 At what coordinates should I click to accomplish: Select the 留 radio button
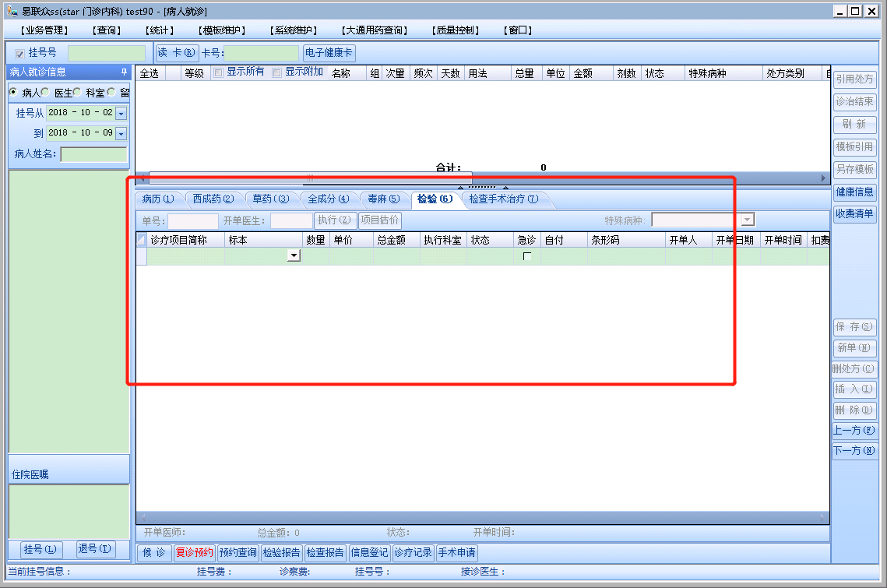pyautogui.click(x=111, y=92)
